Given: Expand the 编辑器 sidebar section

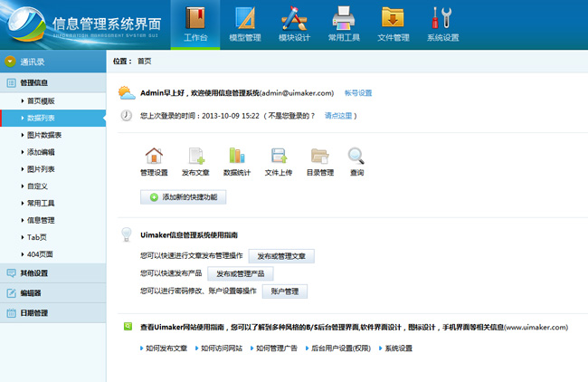Looking at the screenshot, I should click(x=52, y=293).
